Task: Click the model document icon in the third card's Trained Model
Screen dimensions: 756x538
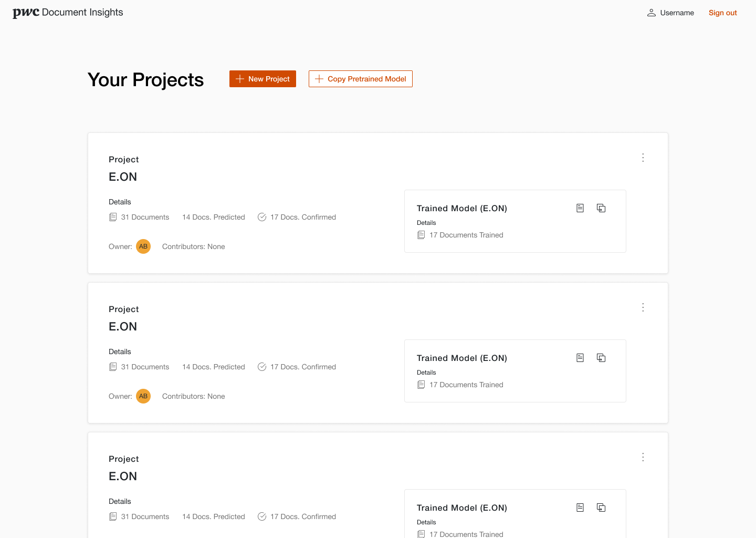Action: [x=580, y=508]
